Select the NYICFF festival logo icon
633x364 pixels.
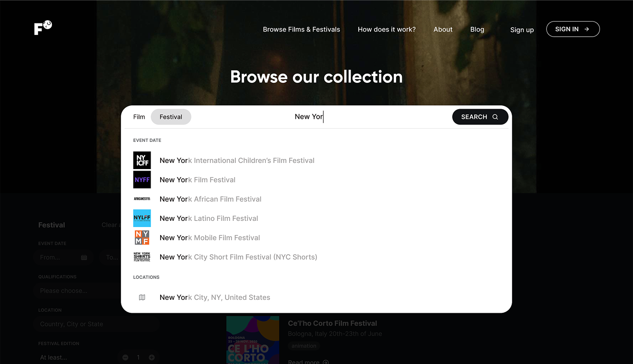pos(142,160)
